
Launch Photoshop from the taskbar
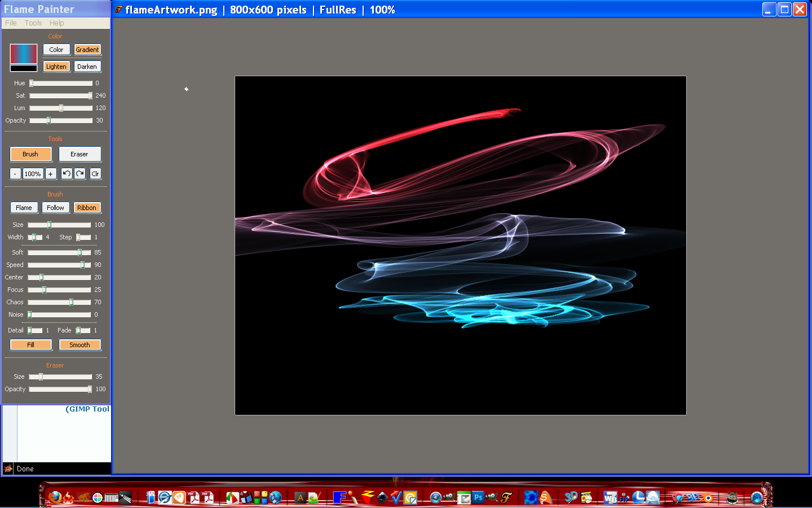pyautogui.click(x=478, y=497)
